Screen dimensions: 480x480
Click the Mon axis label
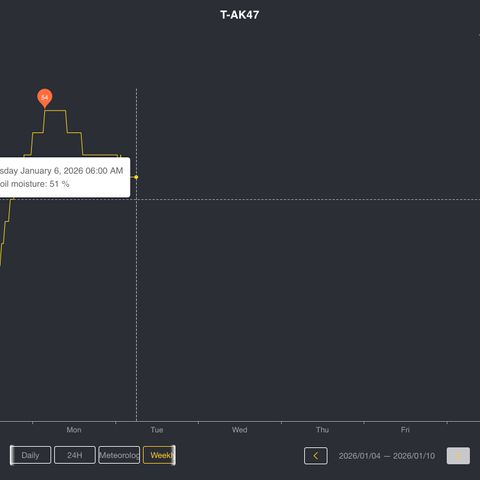[74, 430]
